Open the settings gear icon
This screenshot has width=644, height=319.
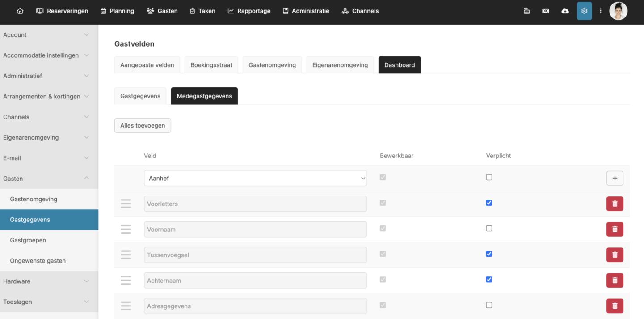pos(584,11)
